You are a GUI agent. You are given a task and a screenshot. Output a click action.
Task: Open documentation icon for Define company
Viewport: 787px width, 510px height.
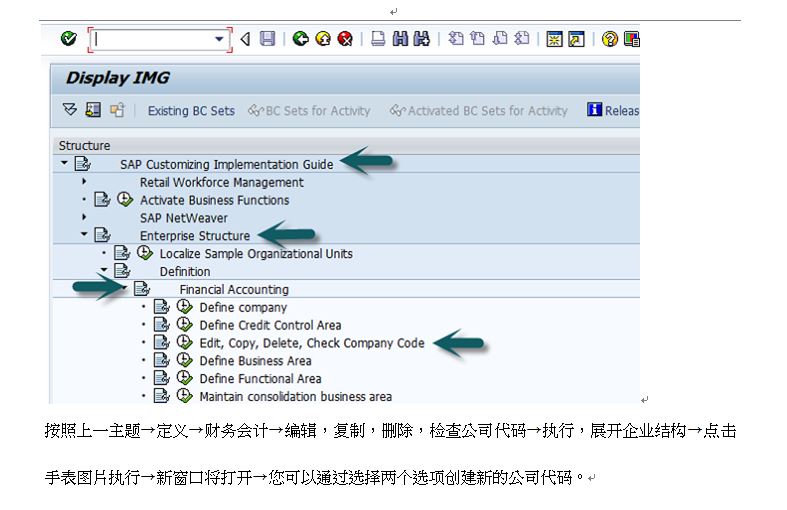click(162, 306)
